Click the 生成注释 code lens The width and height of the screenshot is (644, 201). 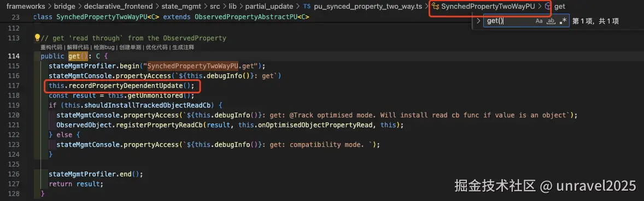(183, 47)
